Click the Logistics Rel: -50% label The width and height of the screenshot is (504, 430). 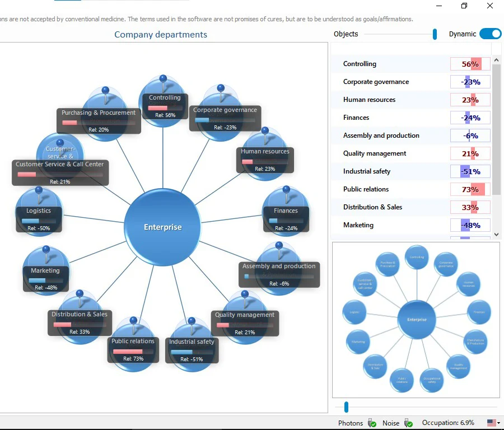39,219
